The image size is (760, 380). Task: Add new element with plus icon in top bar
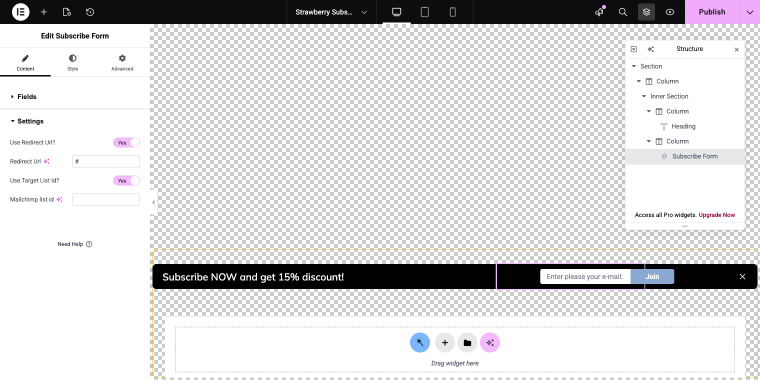click(44, 12)
